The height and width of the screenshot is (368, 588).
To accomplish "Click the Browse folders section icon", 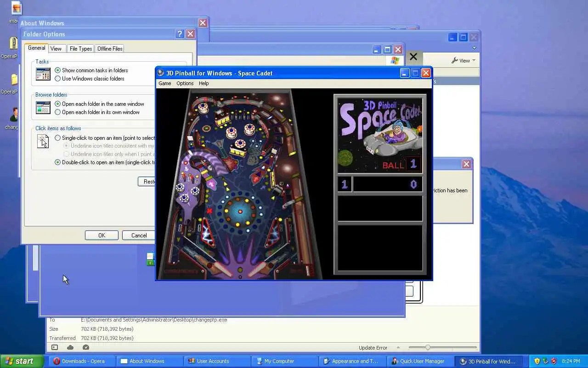I will click(43, 108).
